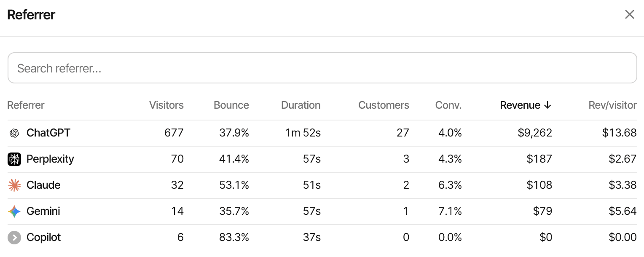Image resolution: width=644 pixels, height=257 pixels.
Task: Sort by Rev/visitor column header
Action: pos(613,105)
